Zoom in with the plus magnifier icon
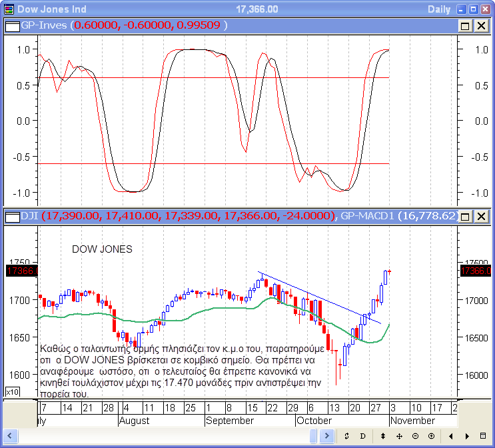The width and height of the screenshot is (495, 448). (x=431, y=436)
